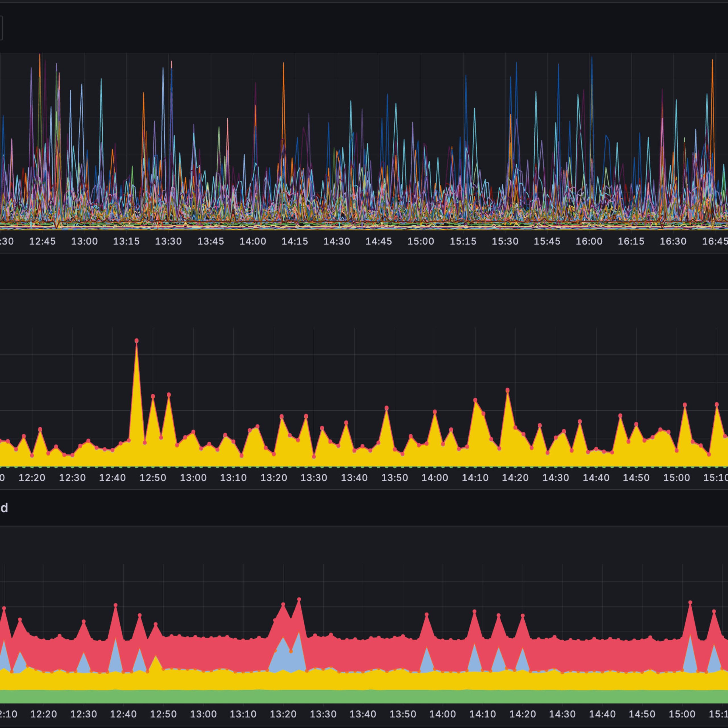Click the partially visible button at top-left edge
Image resolution: width=728 pixels, height=728 pixels.
click(1, 28)
